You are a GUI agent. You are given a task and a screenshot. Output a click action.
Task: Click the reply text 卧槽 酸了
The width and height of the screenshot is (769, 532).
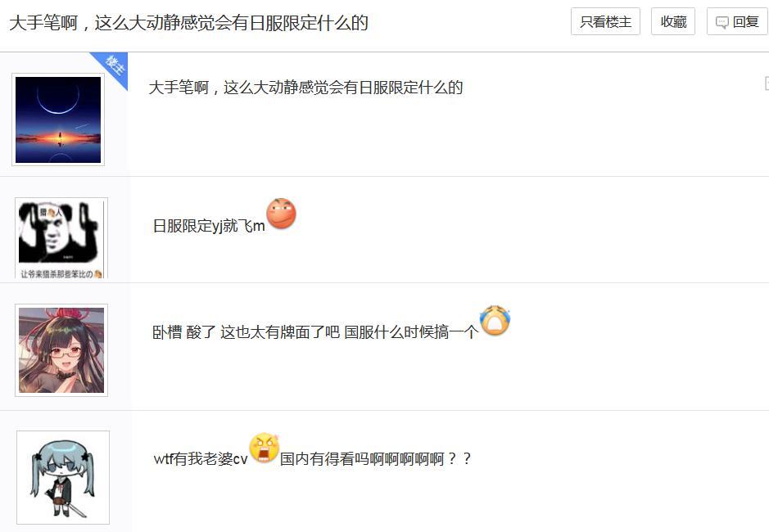point(184,332)
